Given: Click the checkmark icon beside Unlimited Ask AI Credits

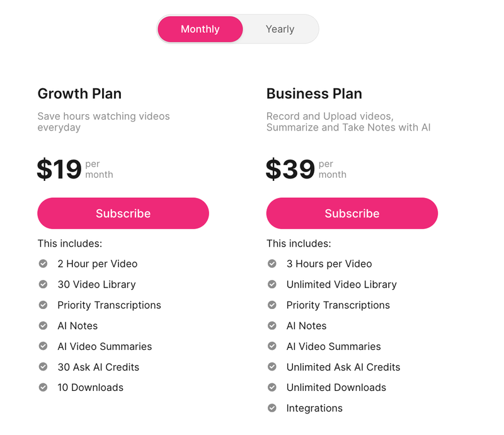Looking at the screenshot, I should 272,367.
